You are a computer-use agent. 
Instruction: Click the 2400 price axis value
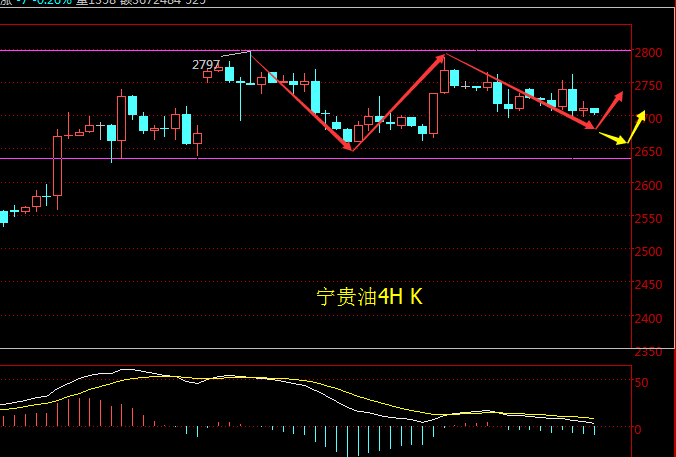click(x=648, y=318)
